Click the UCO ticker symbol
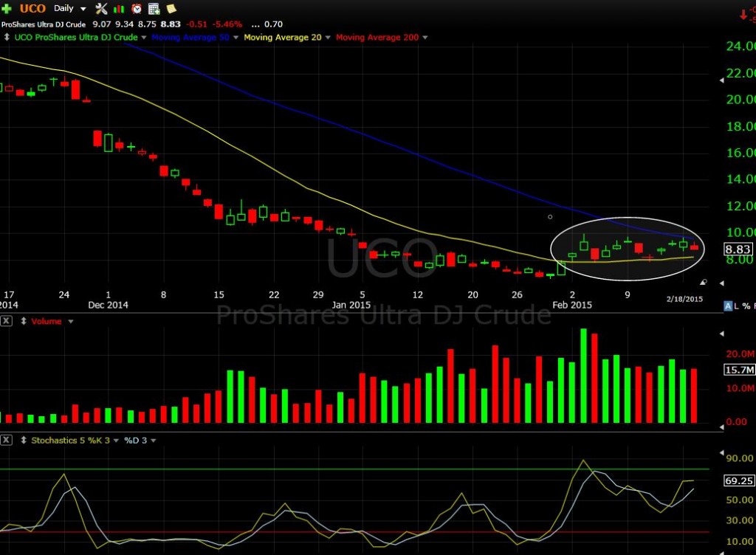The width and height of the screenshot is (756, 555). pos(32,9)
